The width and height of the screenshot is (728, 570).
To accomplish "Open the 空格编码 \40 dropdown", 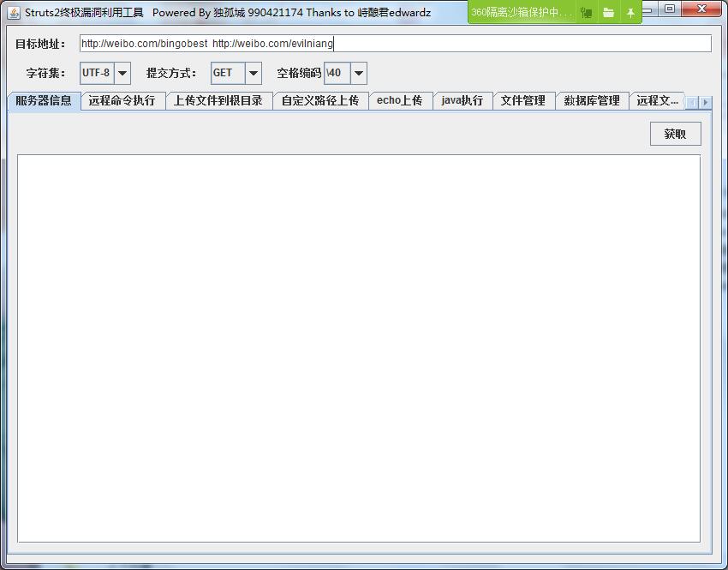I will [x=358, y=73].
